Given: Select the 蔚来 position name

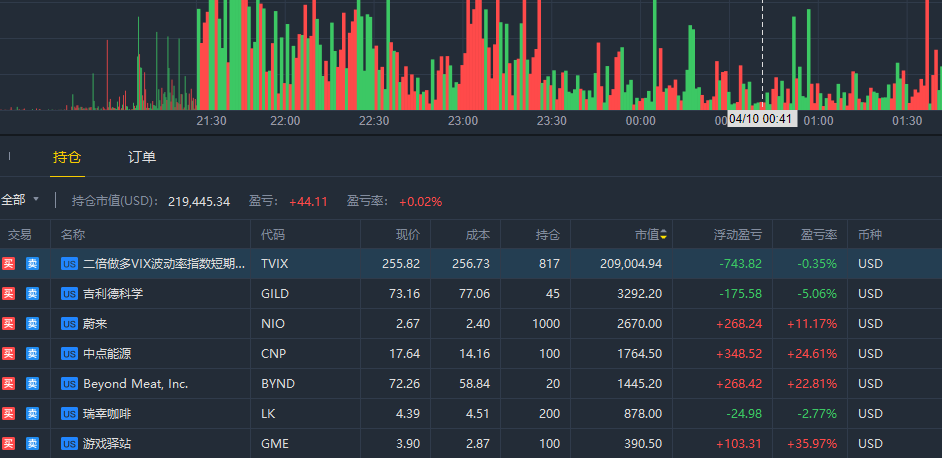Looking at the screenshot, I should [x=95, y=324].
